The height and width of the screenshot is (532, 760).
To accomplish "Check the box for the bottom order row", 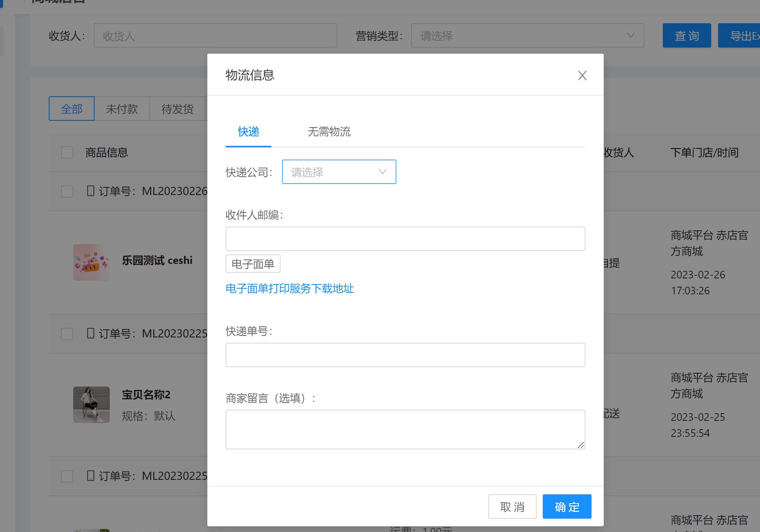I will pos(67,476).
